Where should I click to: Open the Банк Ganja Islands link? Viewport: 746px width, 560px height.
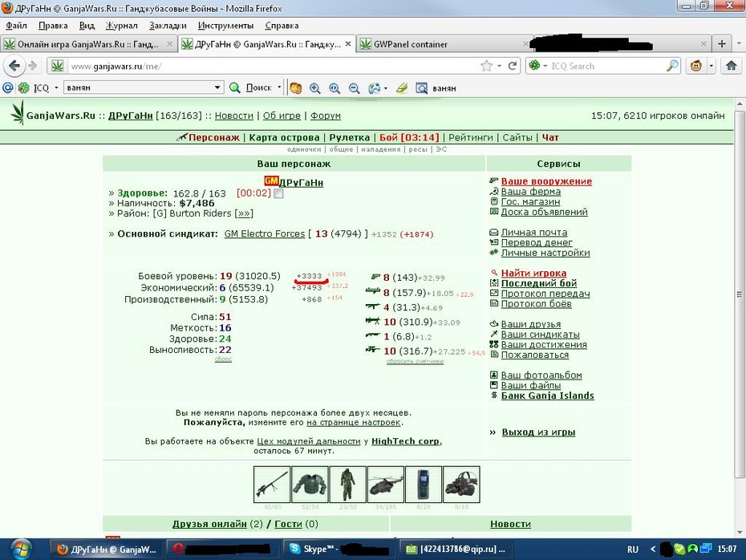pos(548,396)
